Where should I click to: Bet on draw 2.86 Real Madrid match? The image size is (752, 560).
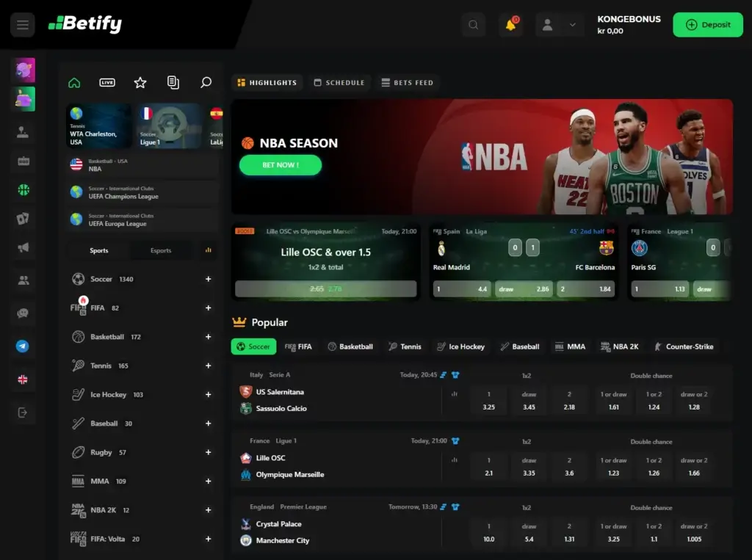(x=524, y=289)
